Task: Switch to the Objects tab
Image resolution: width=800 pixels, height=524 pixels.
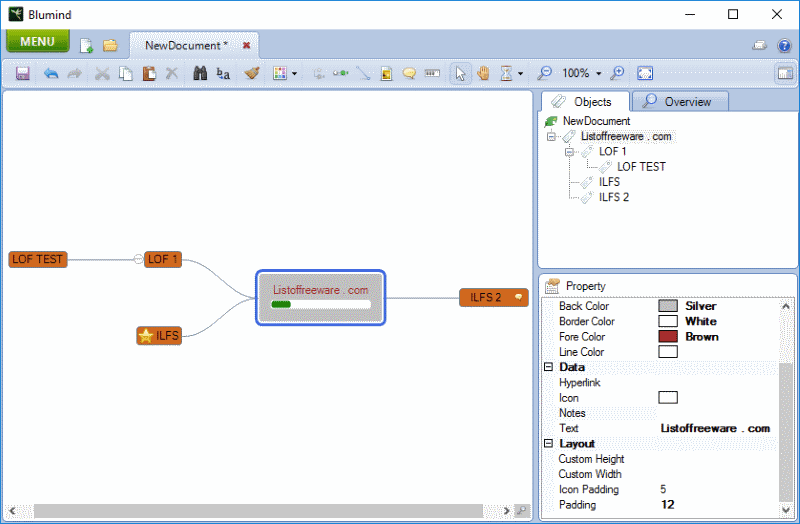Action: point(585,102)
